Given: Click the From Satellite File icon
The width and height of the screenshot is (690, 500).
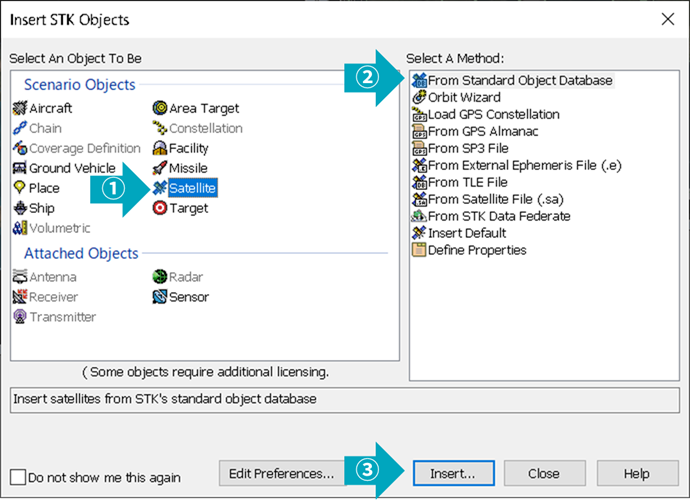Looking at the screenshot, I should coord(419,199).
